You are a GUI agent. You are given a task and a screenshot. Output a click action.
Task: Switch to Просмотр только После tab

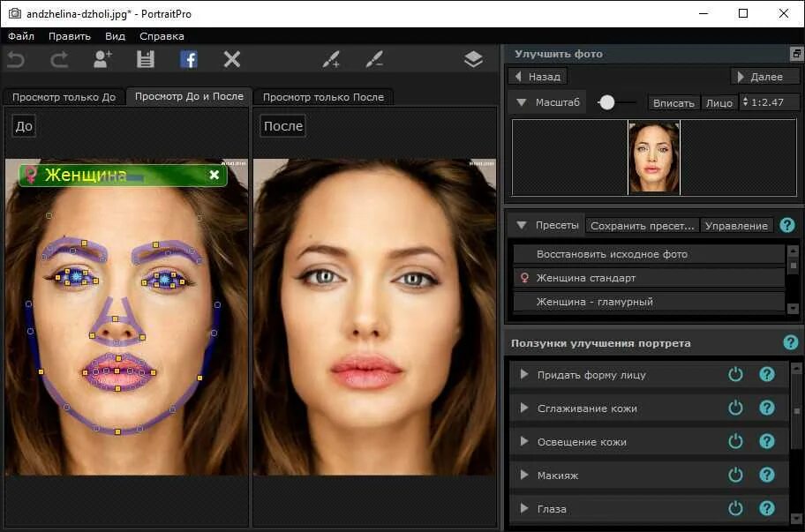click(x=323, y=97)
